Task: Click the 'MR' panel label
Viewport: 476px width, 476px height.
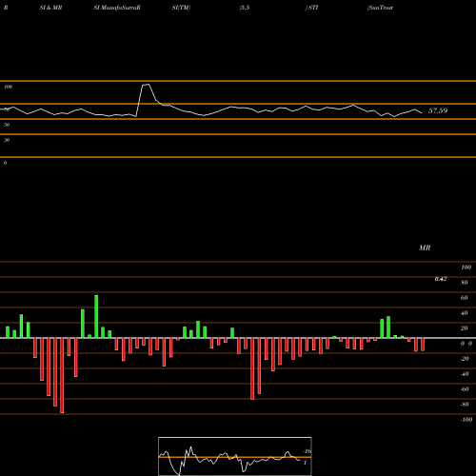Action: (x=425, y=248)
